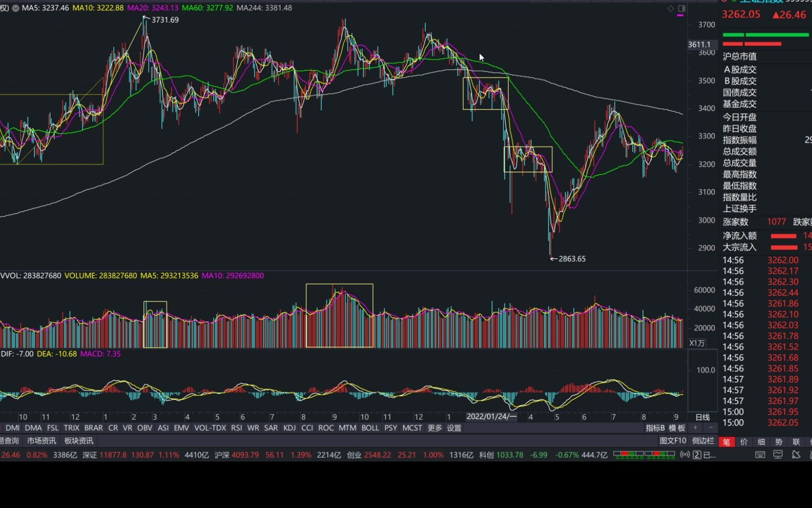The width and height of the screenshot is (812, 508).
Task: Click the 深证 11877.8 index quote
Action: point(104,455)
